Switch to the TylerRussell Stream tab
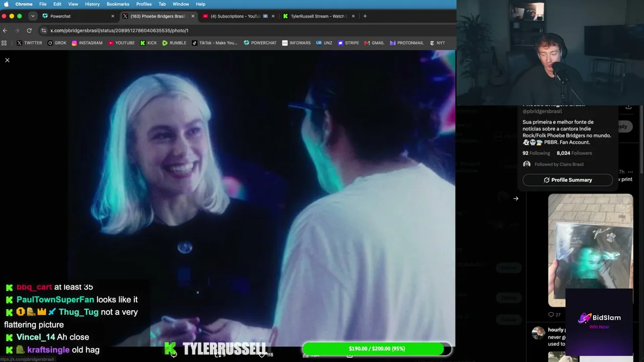This screenshot has height=362, width=644. pos(318,16)
